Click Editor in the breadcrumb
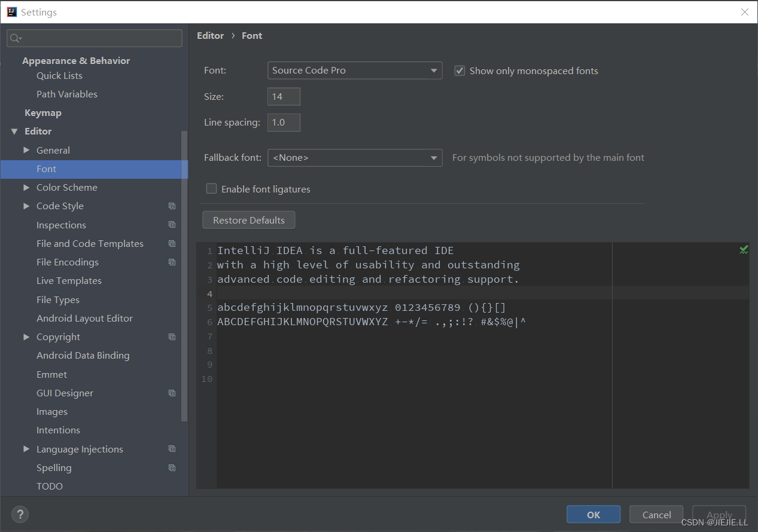The height and width of the screenshot is (532, 758). click(211, 35)
